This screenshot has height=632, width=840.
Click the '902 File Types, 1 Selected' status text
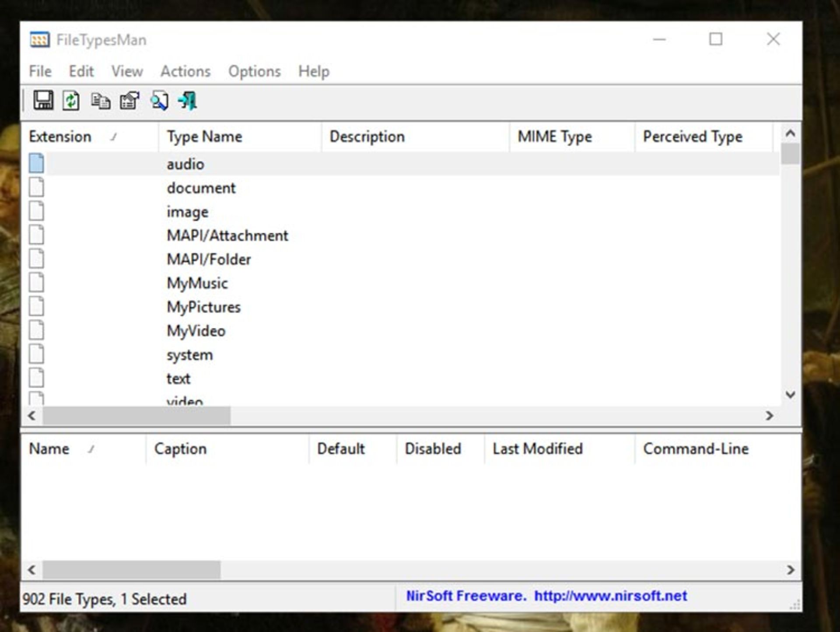[105, 599]
